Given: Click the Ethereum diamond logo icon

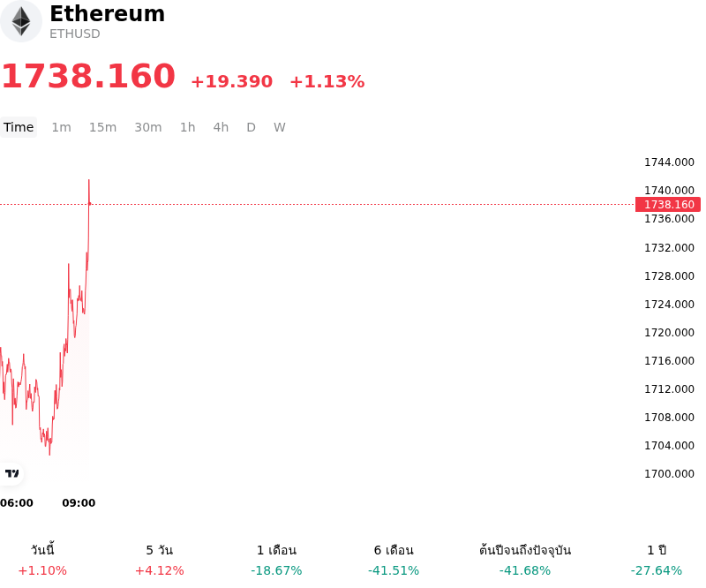Looking at the screenshot, I should coord(20,21).
